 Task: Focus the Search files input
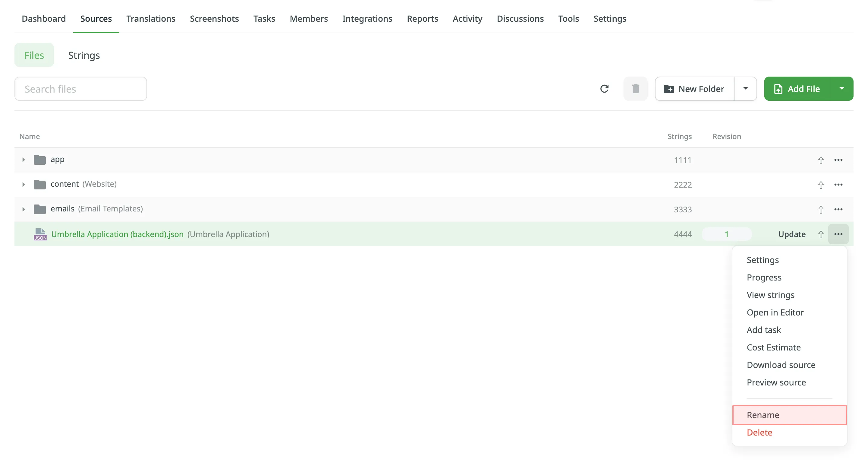[x=80, y=89]
